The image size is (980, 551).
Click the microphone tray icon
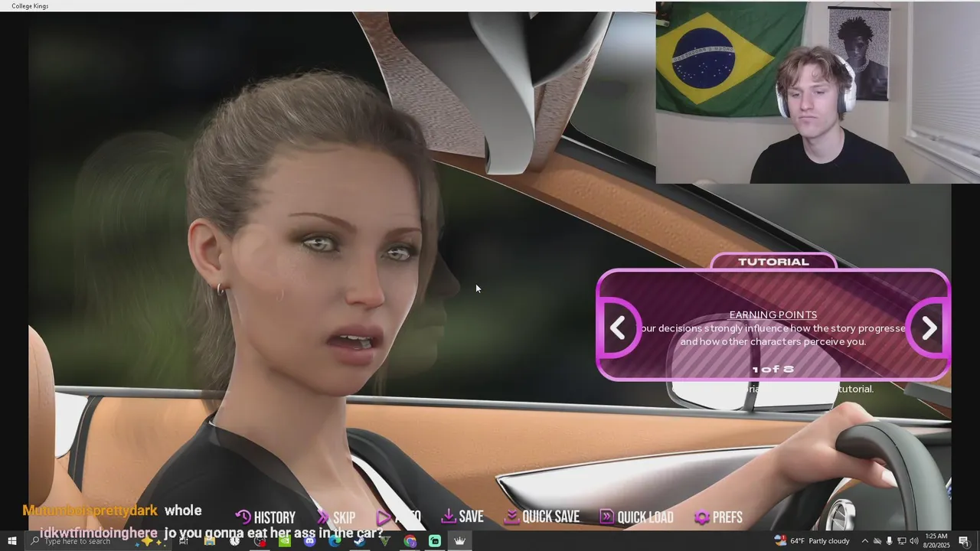[x=889, y=541]
